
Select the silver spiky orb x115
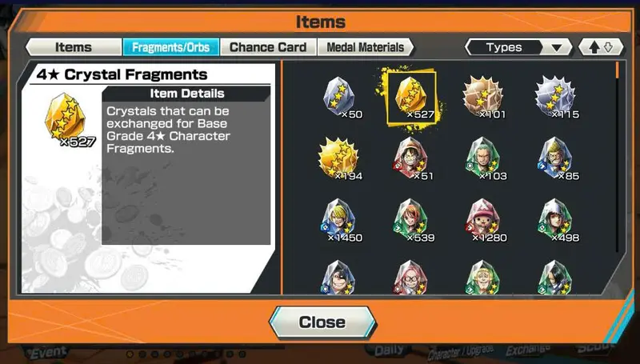coord(556,96)
